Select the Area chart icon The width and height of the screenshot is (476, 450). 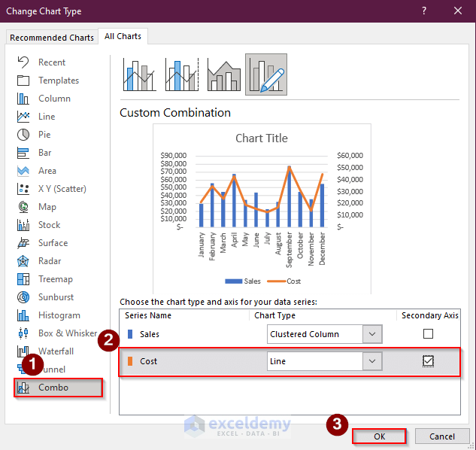point(23,171)
